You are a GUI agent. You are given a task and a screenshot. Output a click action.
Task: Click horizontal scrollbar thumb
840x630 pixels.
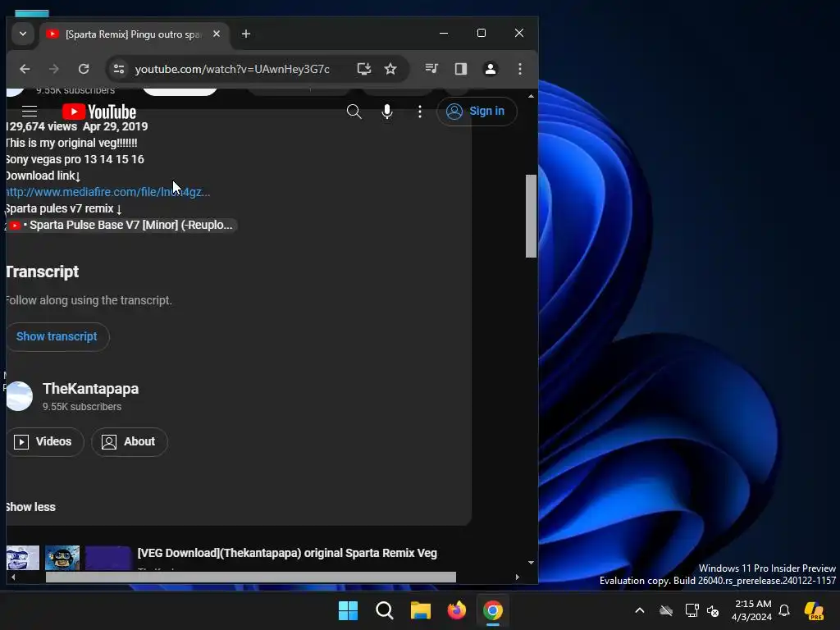(251, 577)
